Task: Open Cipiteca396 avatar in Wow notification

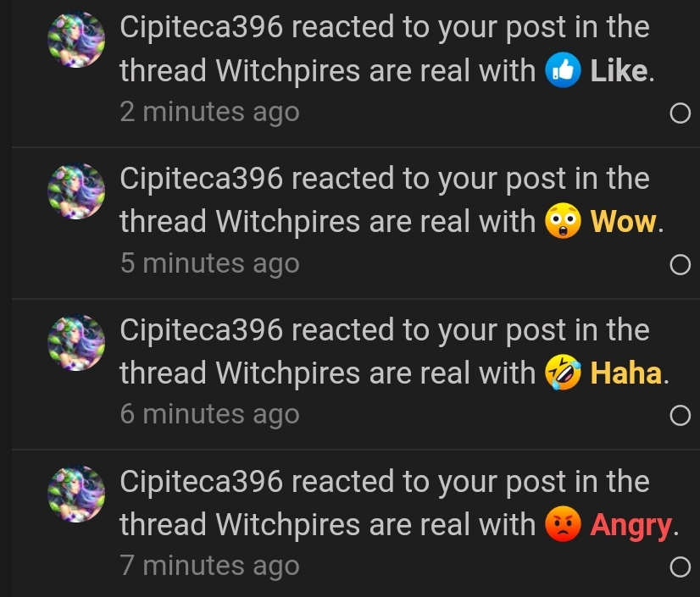Action: 76,191
